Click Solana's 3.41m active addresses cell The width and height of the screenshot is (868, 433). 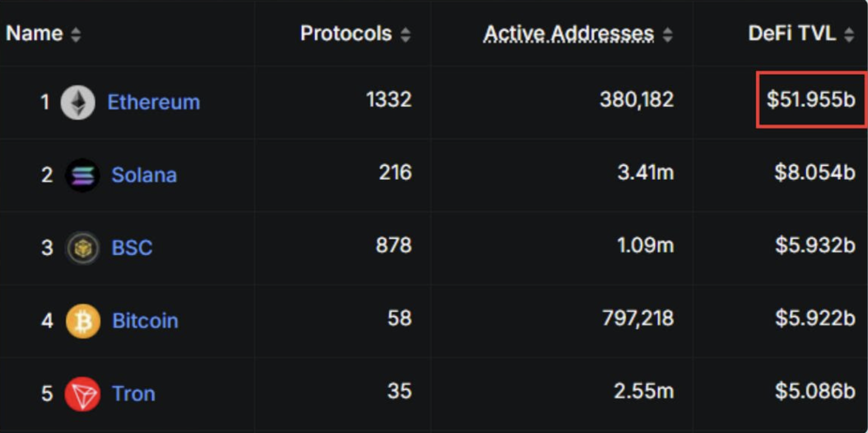[645, 173]
